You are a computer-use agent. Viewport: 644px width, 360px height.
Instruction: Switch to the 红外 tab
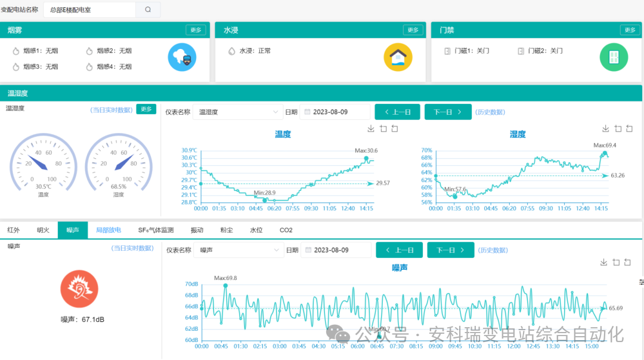pyautogui.click(x=14, y=230)
